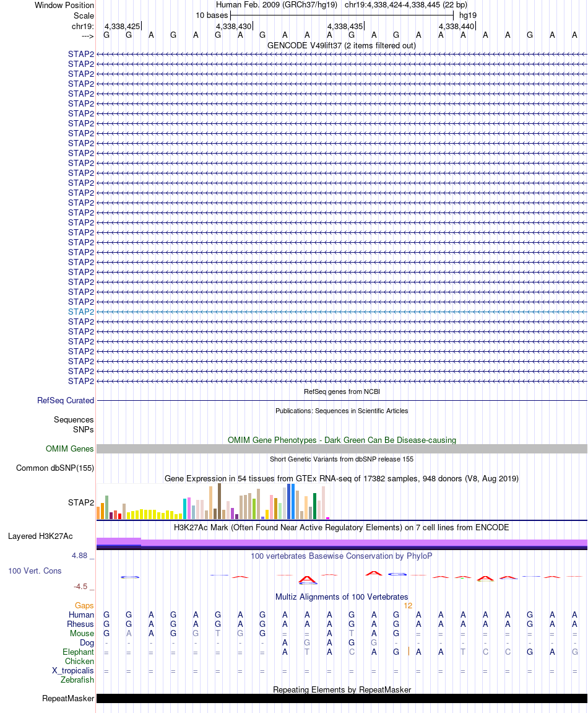
Task: Click the 'Elephant' alignment row label
Action: pyautogui.click(x=78, y=652)
